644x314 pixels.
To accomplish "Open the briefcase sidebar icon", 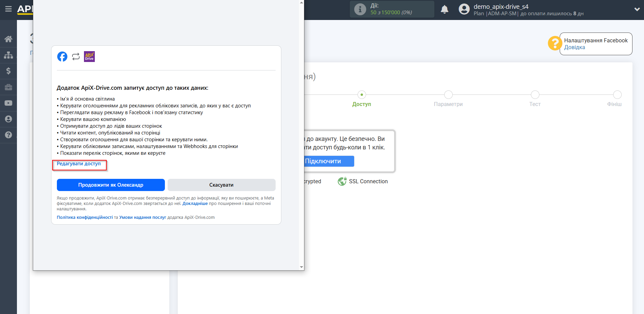I will click(x=8, y=87).
